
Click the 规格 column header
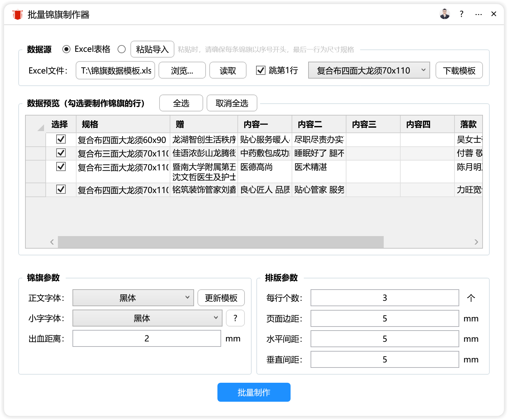(123, 124)
